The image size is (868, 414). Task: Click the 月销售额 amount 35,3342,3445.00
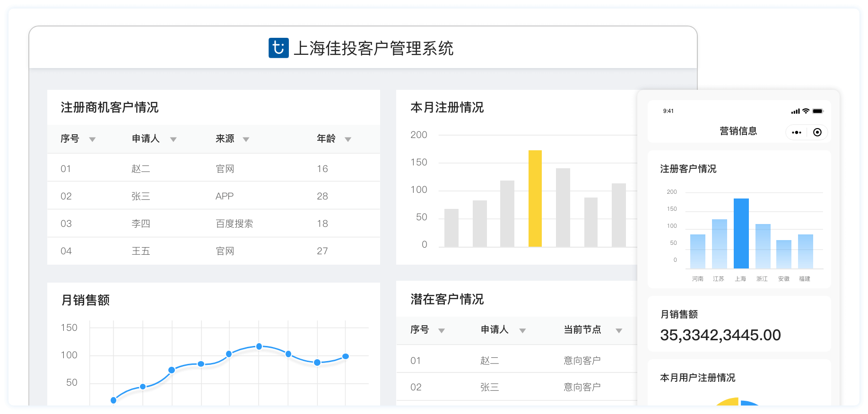pyautogui.click(x=720, y=335)
